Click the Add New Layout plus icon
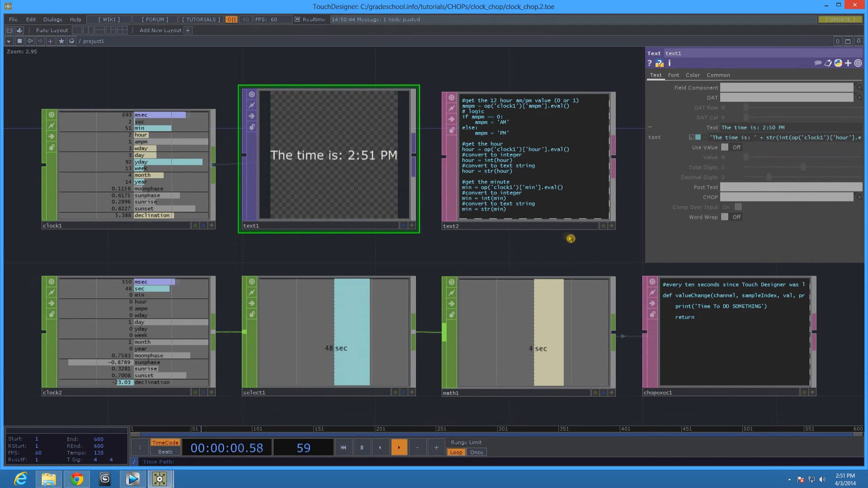The height and width of the screenshot is (488, 868). (188, 30)
